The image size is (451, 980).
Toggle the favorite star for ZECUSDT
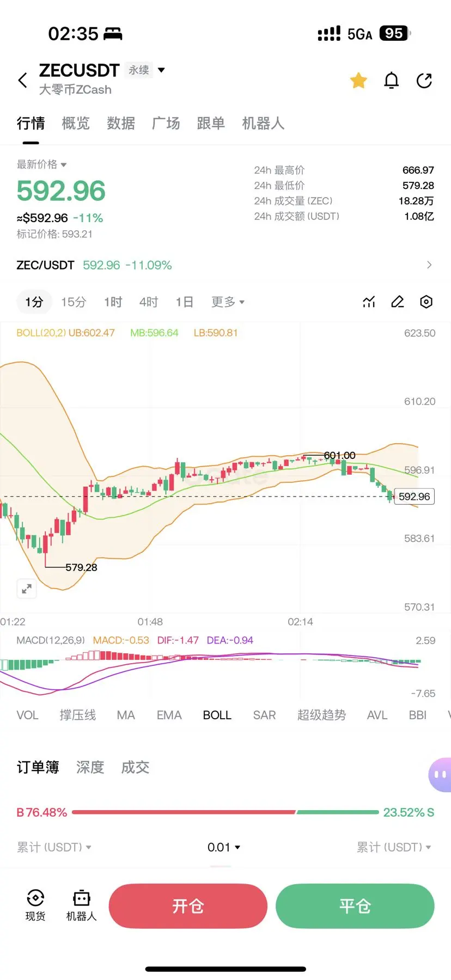[x=358, y=81]
